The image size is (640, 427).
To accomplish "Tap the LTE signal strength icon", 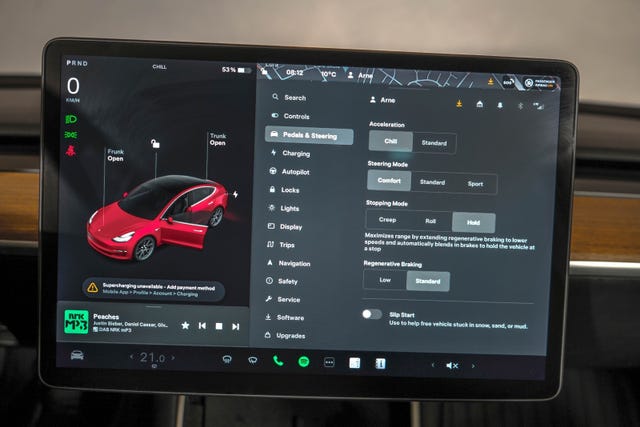I will pos(538,107).
